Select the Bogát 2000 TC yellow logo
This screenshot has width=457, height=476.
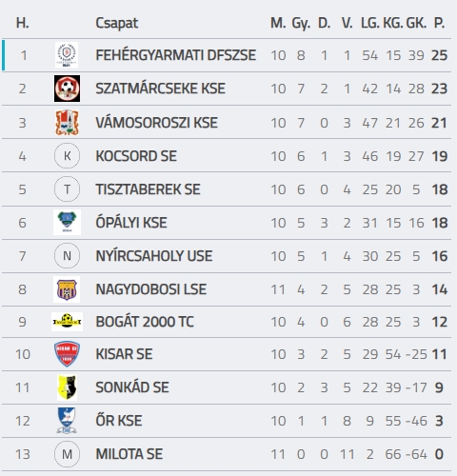click(x=67, y=322)
